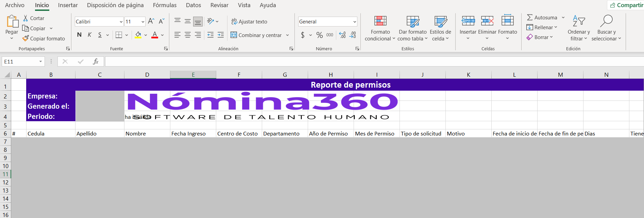The height and width of the screenshot is (218, 644).
Task: Open Dar formato como tabla
Action: (x=413, y=28)
